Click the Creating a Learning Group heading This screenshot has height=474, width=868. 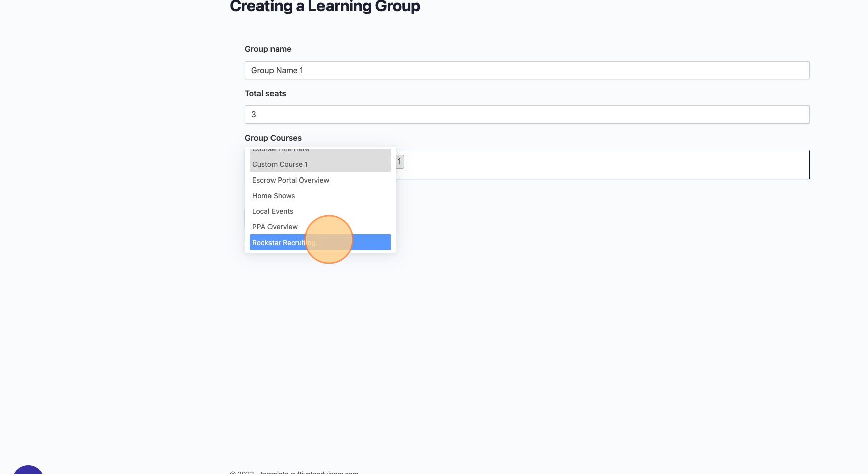coord(325,7)
